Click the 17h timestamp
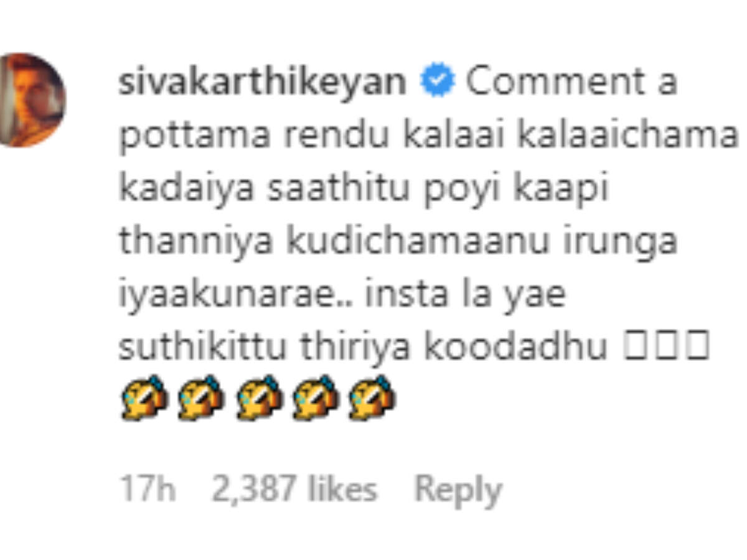The image size is (747, 560). coord(147,490)
